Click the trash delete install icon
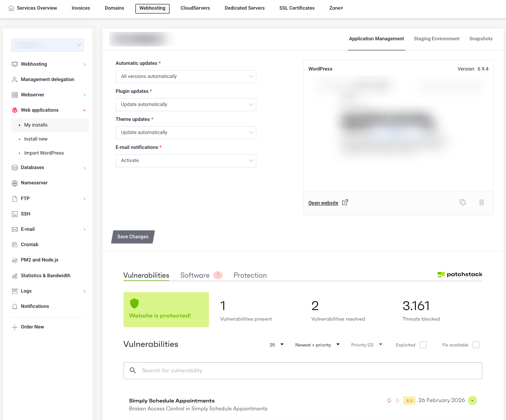The height and width of the screenshot is (420, 506). pyautogui.click(x=481, y=202)
